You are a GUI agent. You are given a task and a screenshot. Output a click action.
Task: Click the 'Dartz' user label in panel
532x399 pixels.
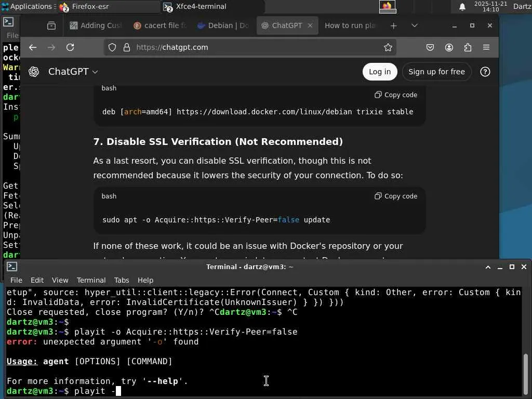[x=522, y=6]
